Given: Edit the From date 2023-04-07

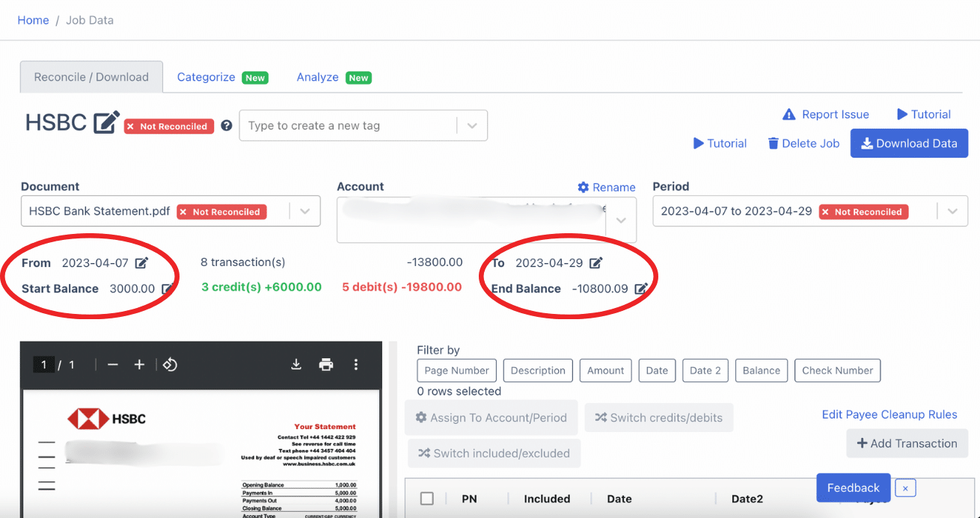Looking at the screenshot, I should [141, 263].
